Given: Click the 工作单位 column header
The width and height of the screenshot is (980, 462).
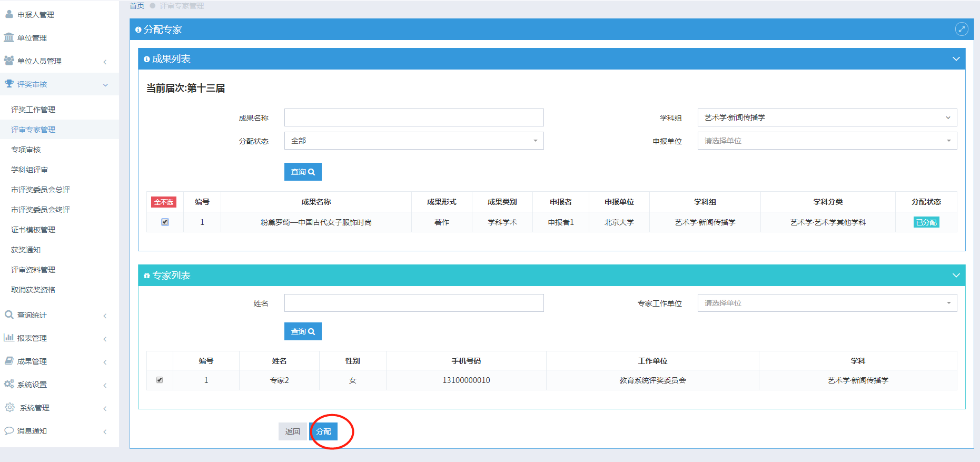Looking at the screenshot, I should (x=652, y=361).
